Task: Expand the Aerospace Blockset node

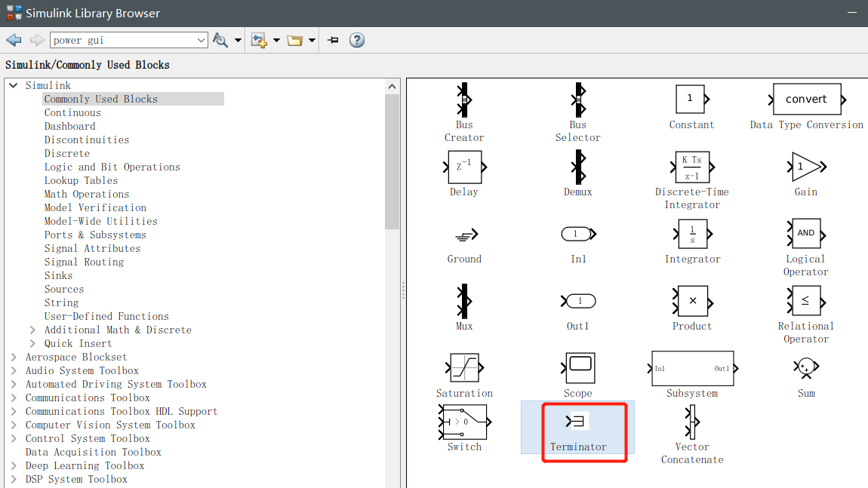Action: [x=14, y=357]
